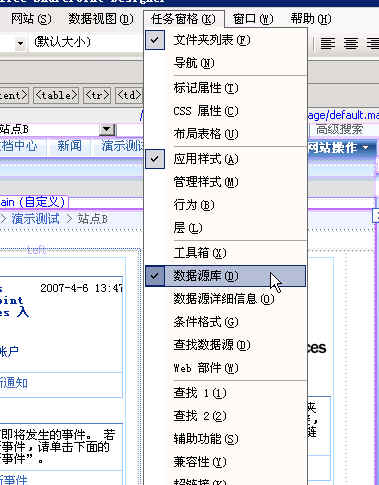Click the center alignment toolbar icon
The width and height of the screenshot is (379, 485).
(351, 43)
